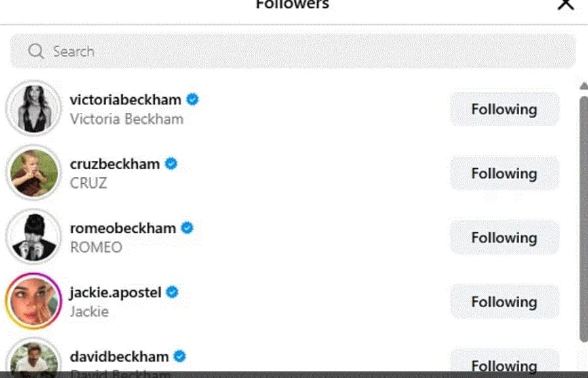This screenshot has height=378, width=588.
Task: Toggle Following for cruzbeckham
Action: [x=504, y=173]
